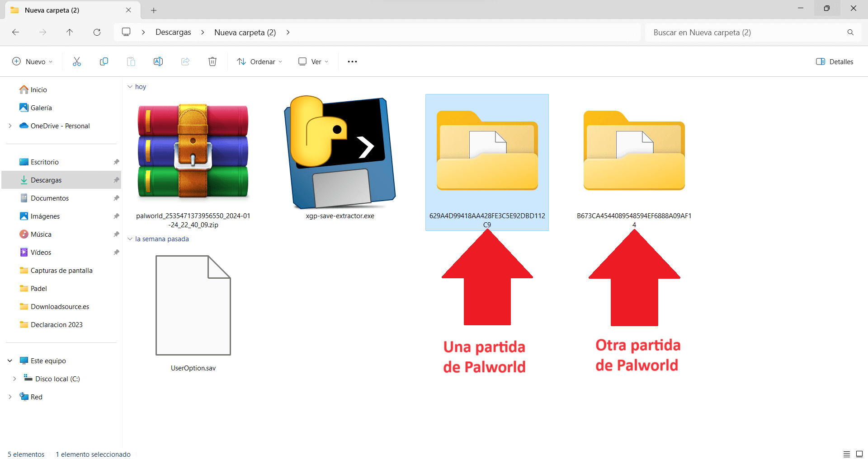Click the Delete trash bin icon
868x459 pixels.
(212, 61)
